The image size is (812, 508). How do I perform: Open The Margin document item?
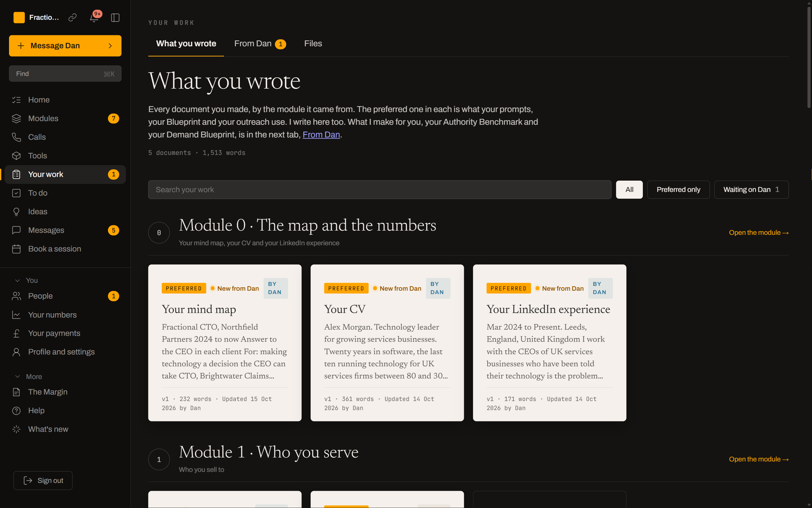click(x=65, y=392)
